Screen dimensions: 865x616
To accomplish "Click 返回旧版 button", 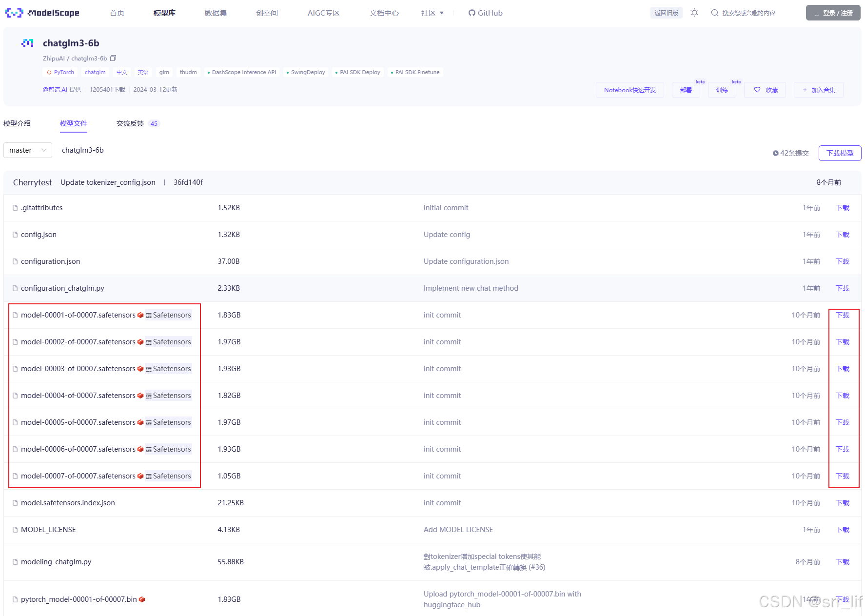I will (666, 13).
